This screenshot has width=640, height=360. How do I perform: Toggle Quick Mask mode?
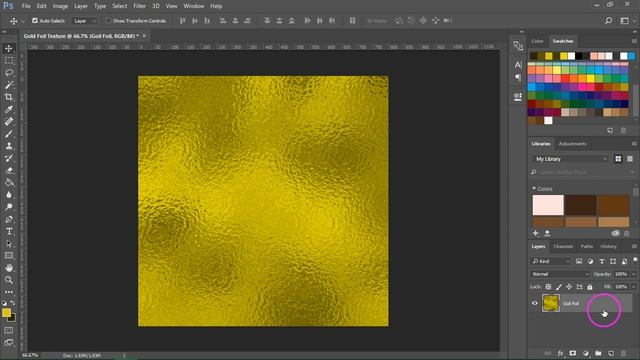coord(9,330)
